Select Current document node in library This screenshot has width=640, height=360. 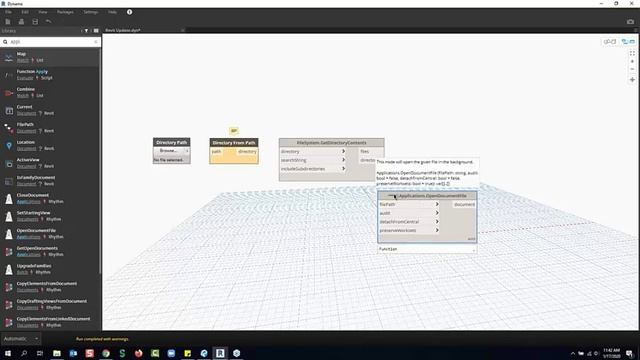[50, 110]
